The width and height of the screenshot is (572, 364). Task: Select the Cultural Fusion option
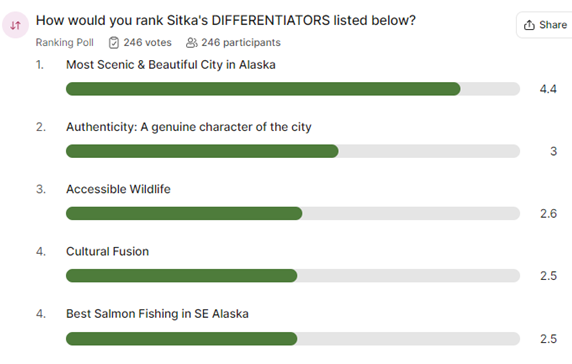[x=107, y=251]
